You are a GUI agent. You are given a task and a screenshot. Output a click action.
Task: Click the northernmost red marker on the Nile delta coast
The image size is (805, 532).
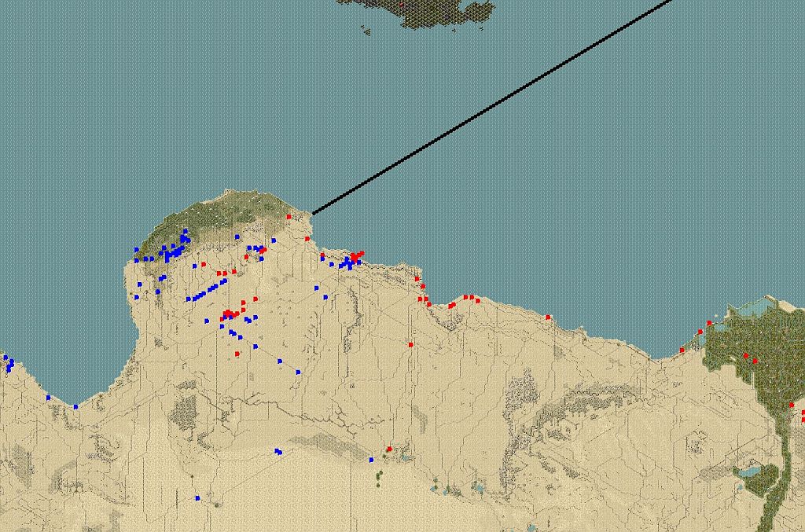710,323
